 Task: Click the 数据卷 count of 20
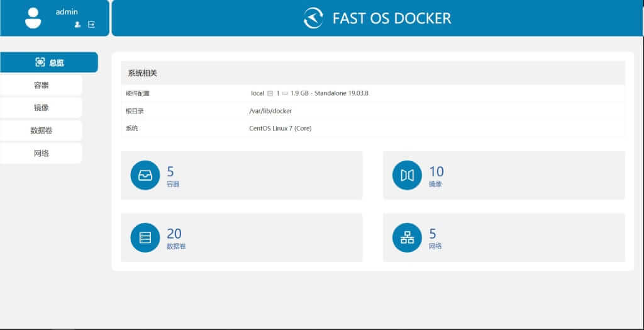coord(174,234)
